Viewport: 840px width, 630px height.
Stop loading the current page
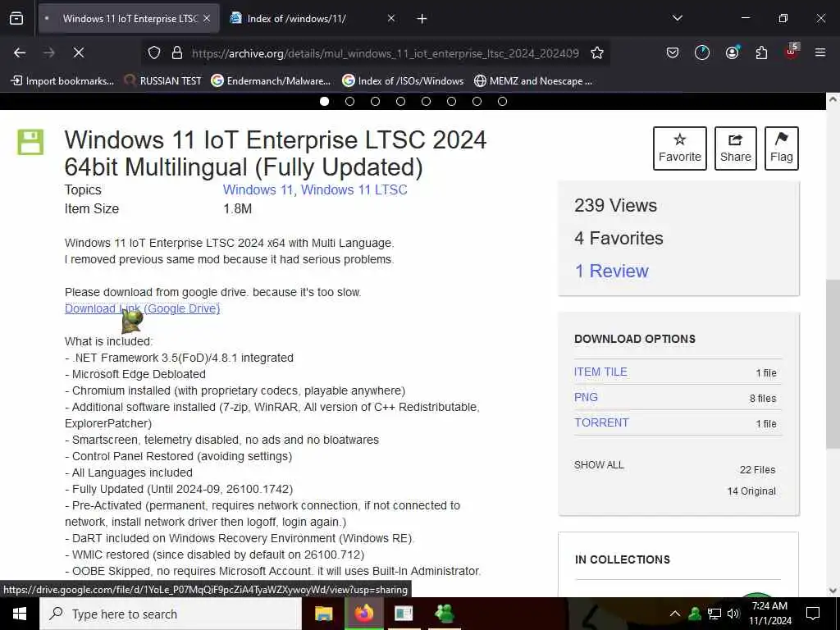pos(78,52)
